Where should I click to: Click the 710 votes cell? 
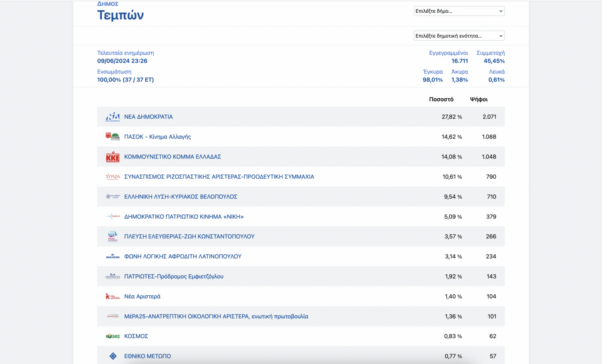492,197
